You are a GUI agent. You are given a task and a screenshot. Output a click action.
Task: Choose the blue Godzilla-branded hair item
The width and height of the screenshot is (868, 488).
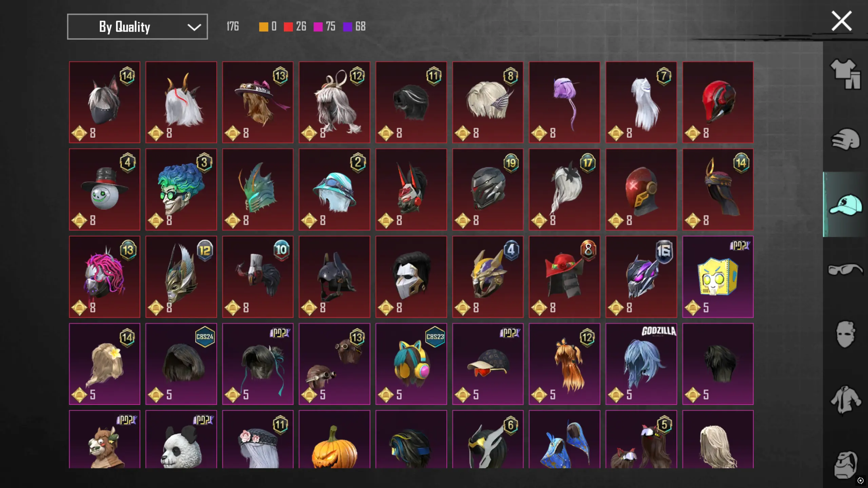coord(641,364)
